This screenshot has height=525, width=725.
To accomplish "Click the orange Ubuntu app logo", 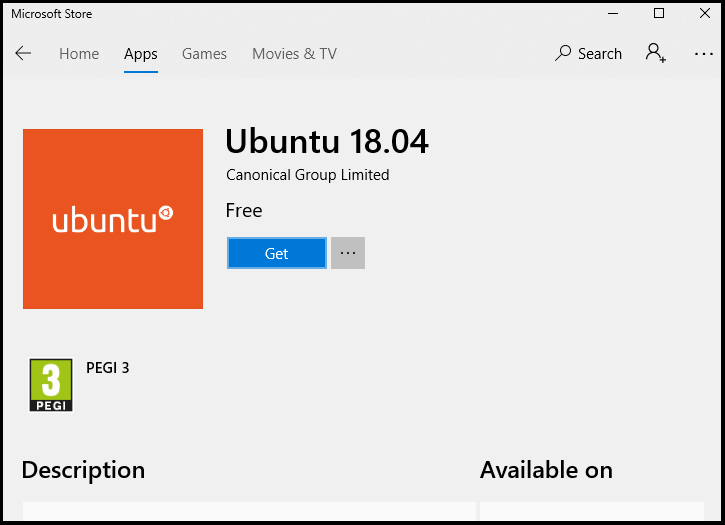I will tap(113, 219).
